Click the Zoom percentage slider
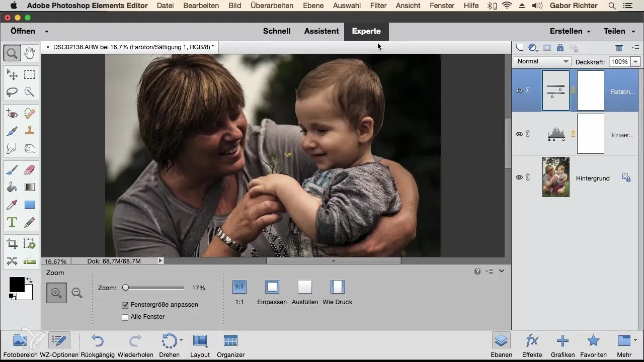 (154, 288)
